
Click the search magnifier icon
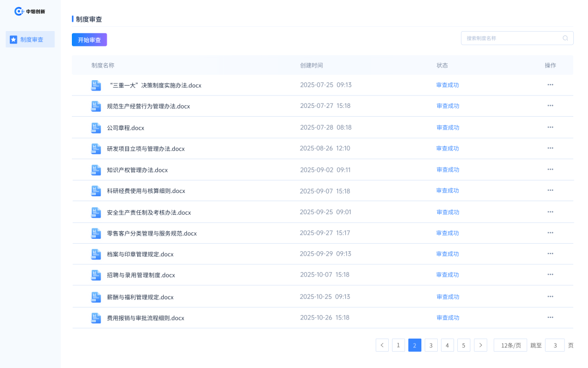point(565,38)
